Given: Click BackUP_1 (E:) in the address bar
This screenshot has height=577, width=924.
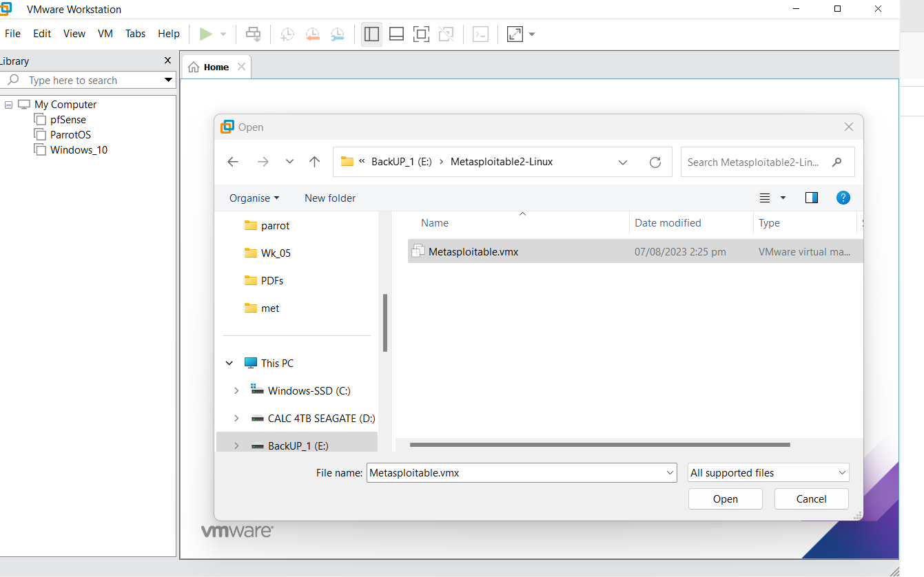Looking at the screenshot, I should (402, 162).
